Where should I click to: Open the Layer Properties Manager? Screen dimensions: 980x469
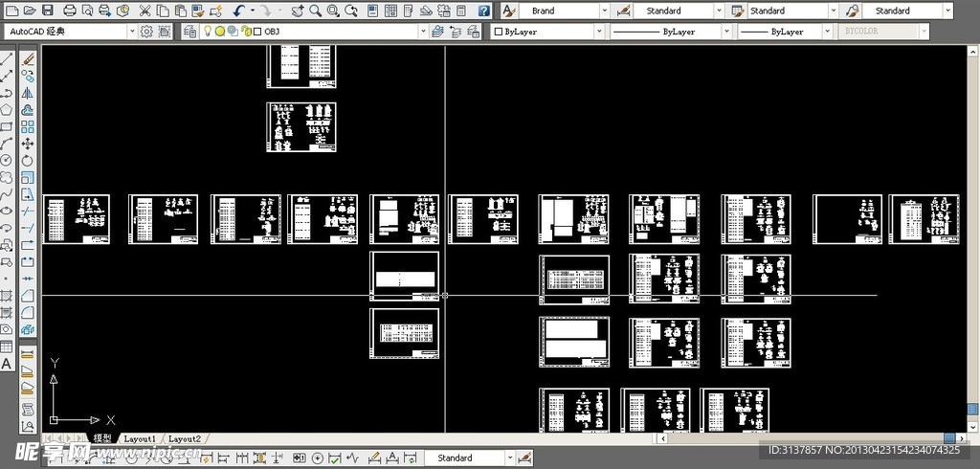tap(190, 32)
